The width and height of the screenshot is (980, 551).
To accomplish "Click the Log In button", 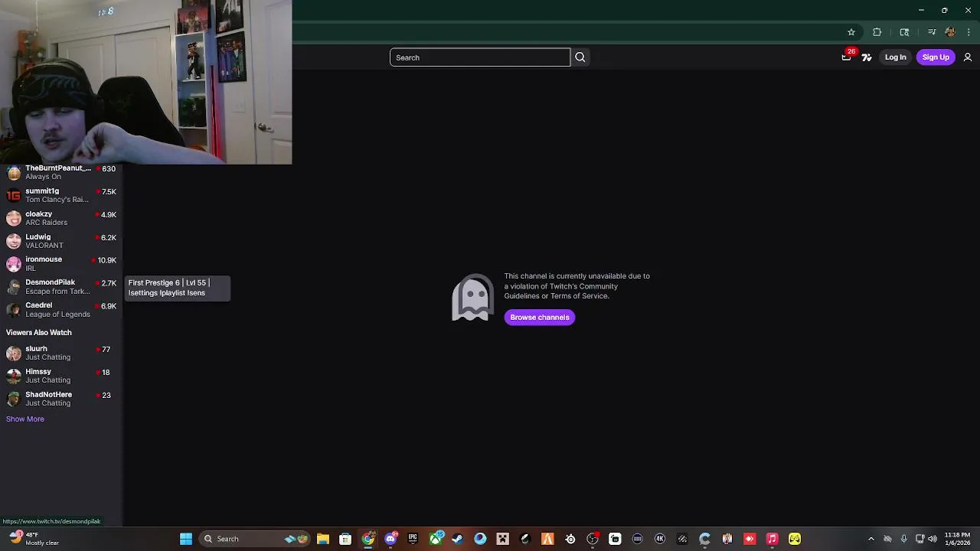I will 895,57.
